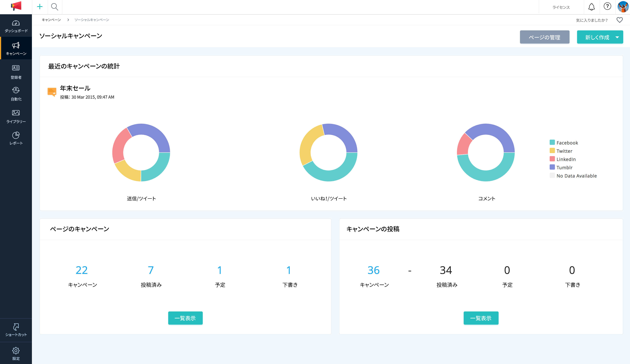Viewport: 630px width, 364px height.
Task: Click 1 above 予定 in ページのキャンペーン
Action: coord(219,270)
